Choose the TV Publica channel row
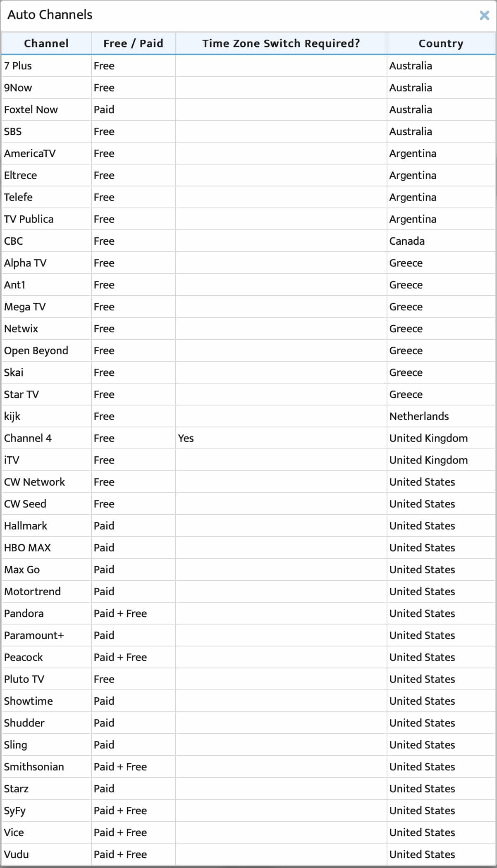Viewport: 497px width, 868px height. pos(248,219)
